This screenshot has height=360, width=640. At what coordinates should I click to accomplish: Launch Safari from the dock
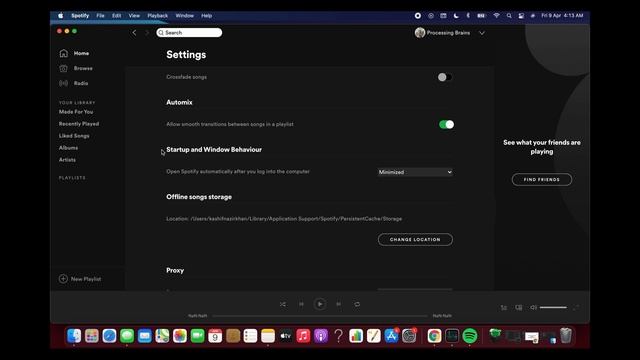109,336
